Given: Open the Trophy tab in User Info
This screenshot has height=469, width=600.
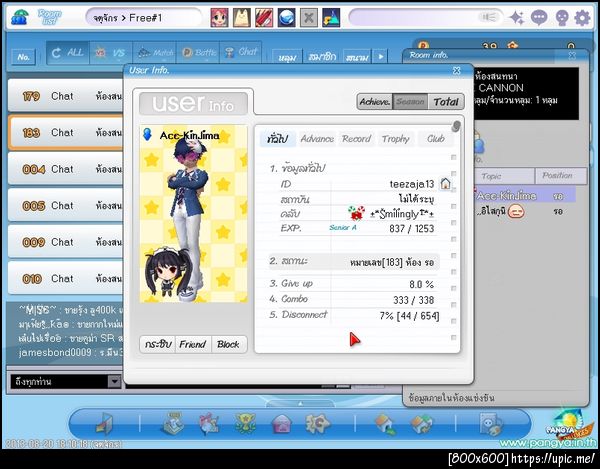Looking at the screenshot, I should coord(396,138).
